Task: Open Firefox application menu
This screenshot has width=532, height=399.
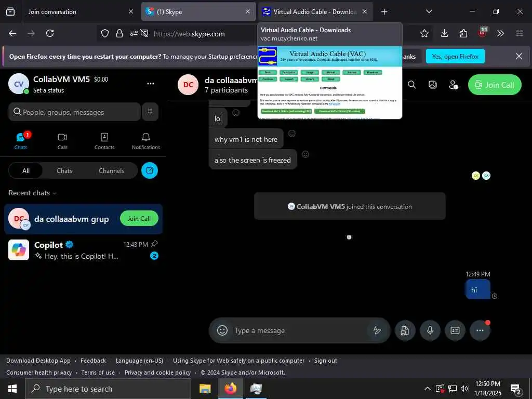Action: pos(519,33)
